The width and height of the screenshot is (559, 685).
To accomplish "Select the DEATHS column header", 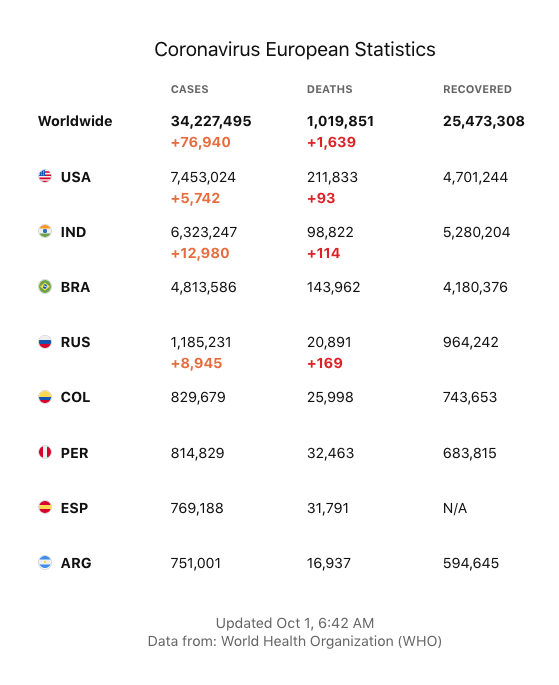I will coord(329,89).
